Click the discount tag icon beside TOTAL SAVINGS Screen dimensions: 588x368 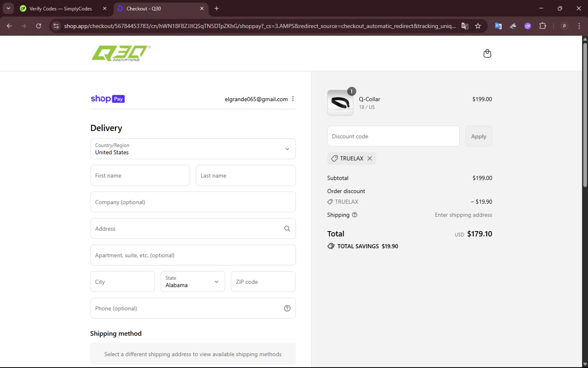tap(331, 246)
